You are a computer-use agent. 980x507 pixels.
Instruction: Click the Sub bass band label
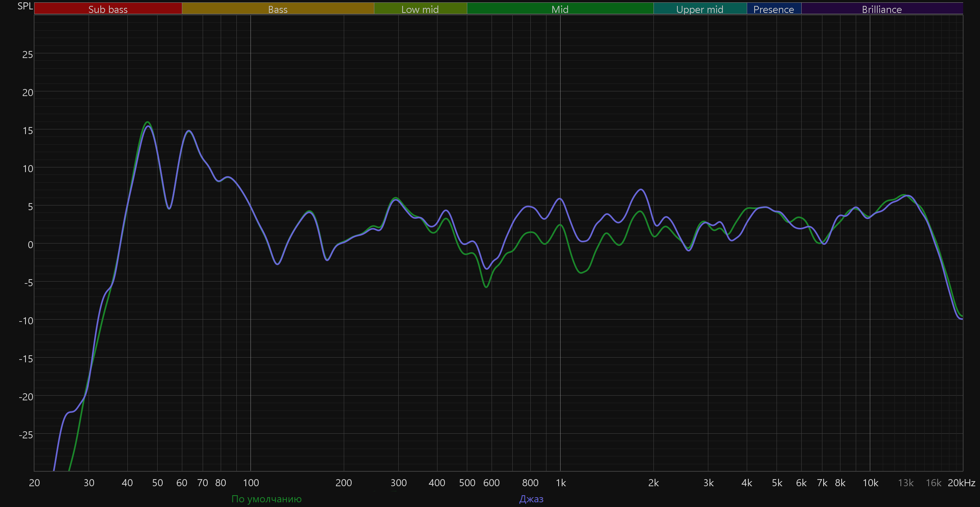[x=108, y=9]
